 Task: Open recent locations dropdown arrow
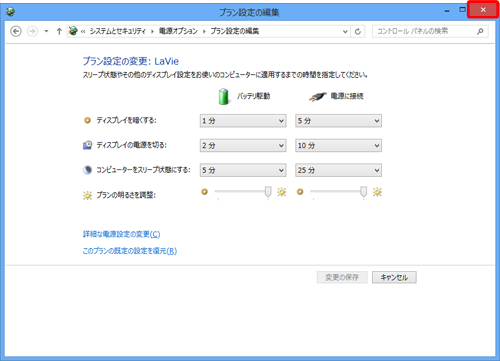[x=46, y=31]
